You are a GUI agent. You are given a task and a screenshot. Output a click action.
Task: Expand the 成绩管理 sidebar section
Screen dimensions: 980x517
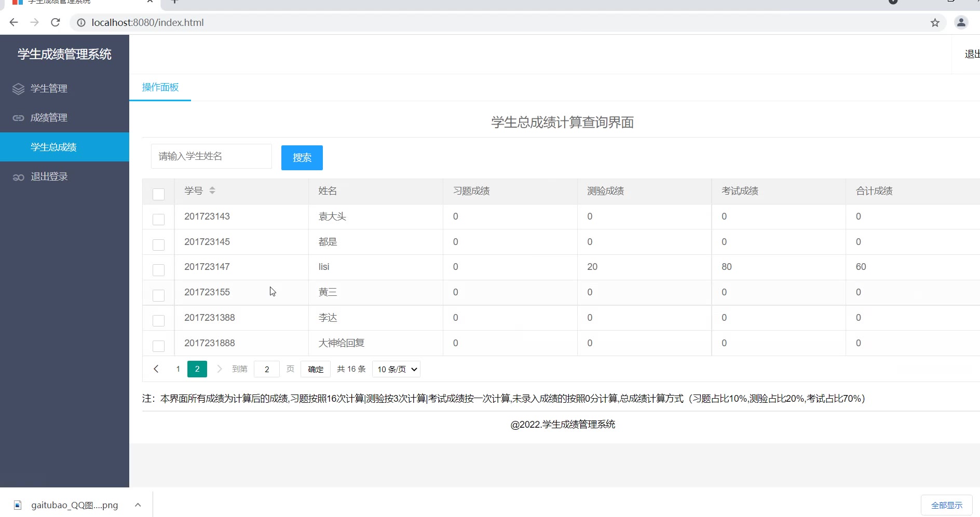pos(49,118)
